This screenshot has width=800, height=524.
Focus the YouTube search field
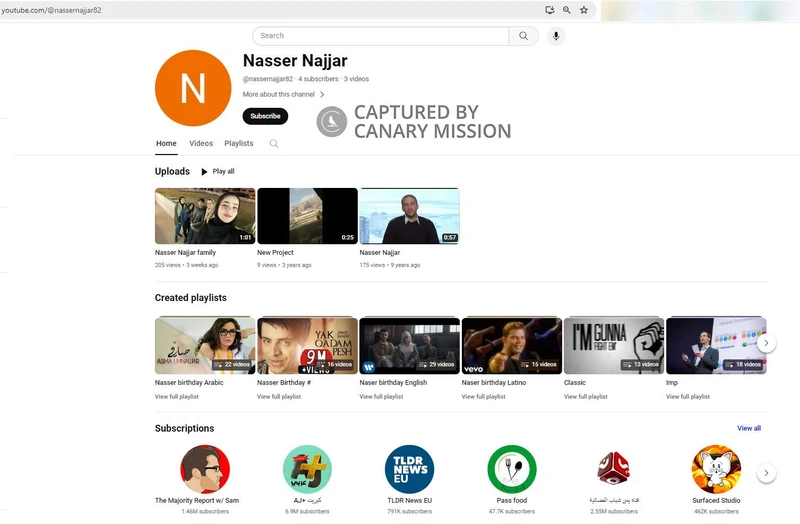tap(380, 36)
